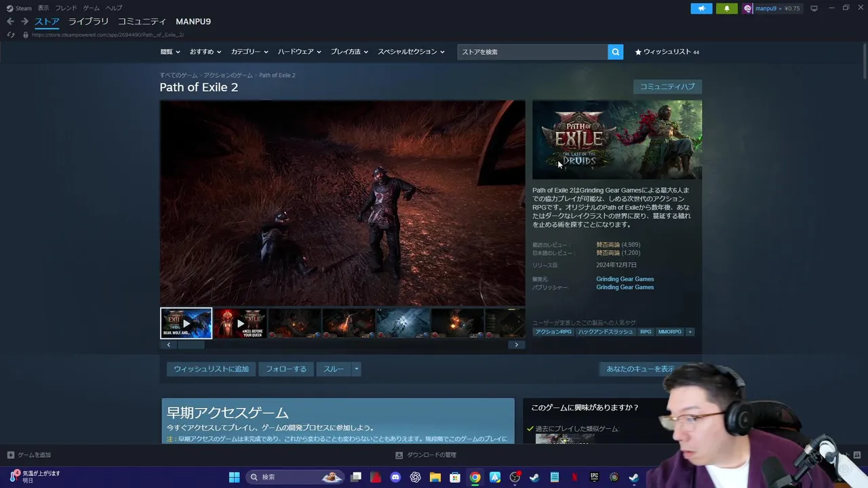Expand more tags with the + button

pos(690,332)
